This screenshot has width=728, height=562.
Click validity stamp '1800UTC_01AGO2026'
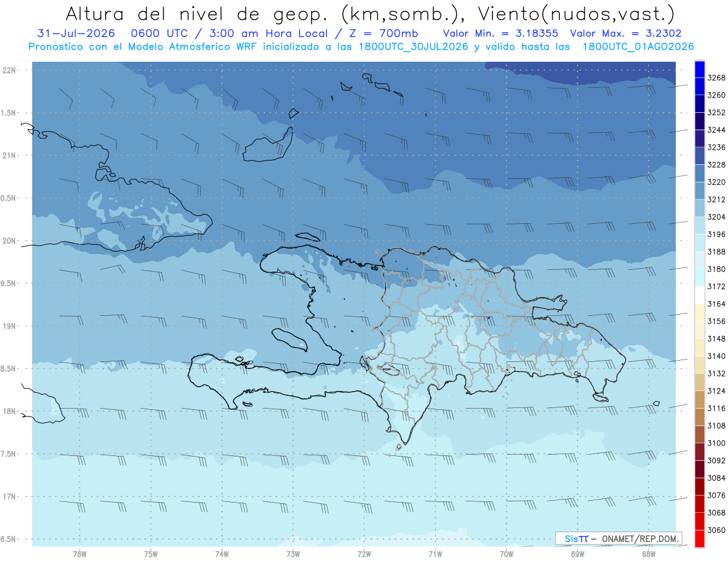click(x=638, y=47)
